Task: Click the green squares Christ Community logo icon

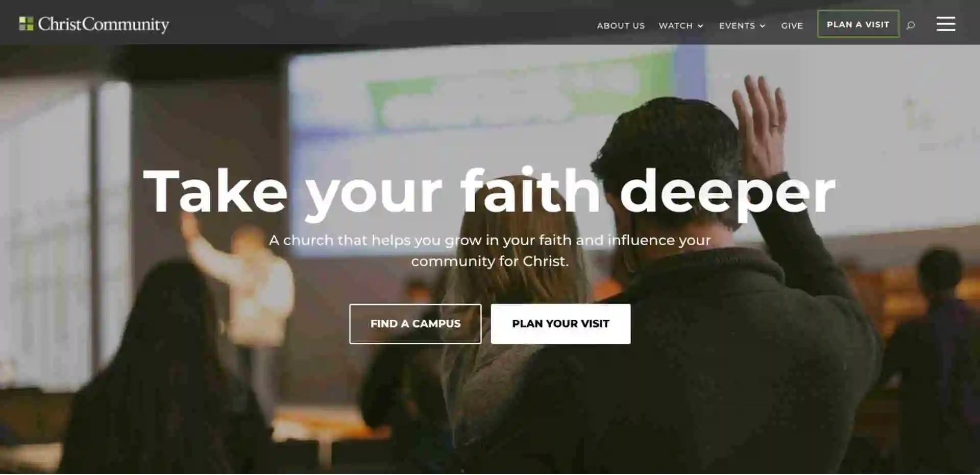Action: pos(26,23)
